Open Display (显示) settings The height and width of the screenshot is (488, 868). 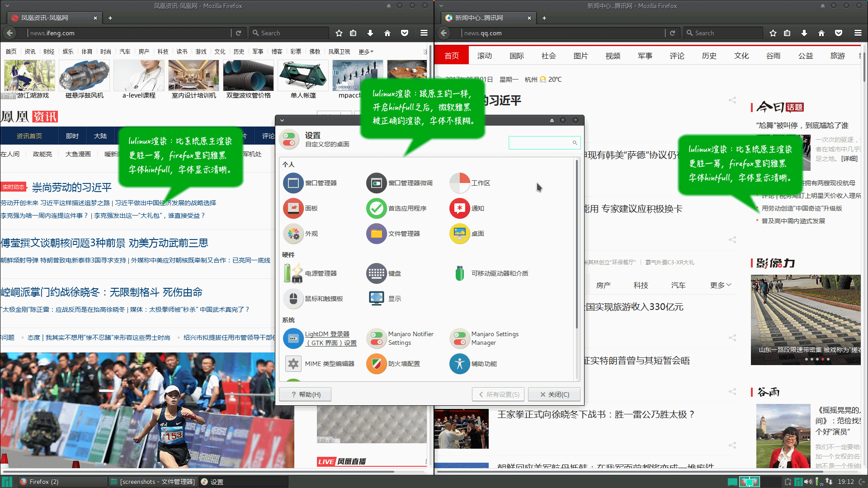click(384, 299)
